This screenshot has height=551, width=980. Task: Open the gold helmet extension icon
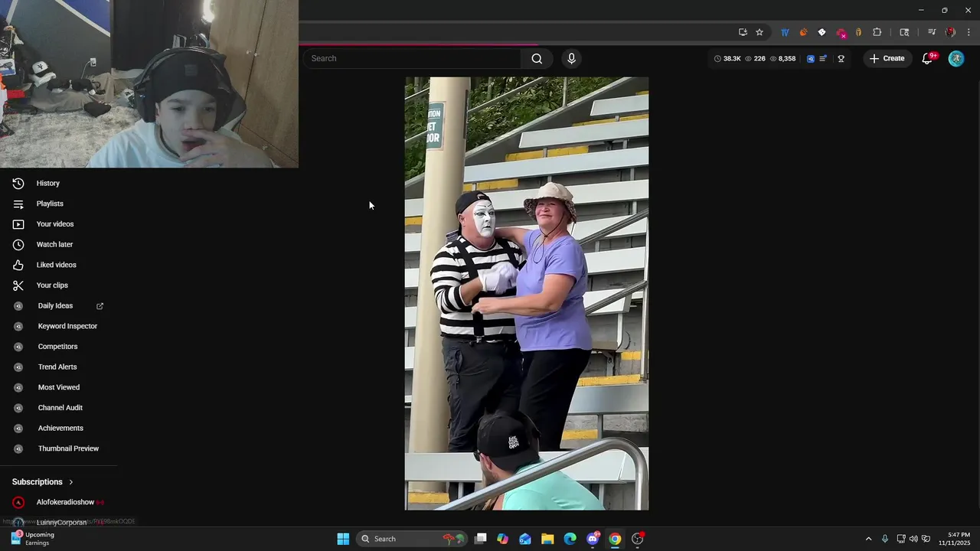858,32
